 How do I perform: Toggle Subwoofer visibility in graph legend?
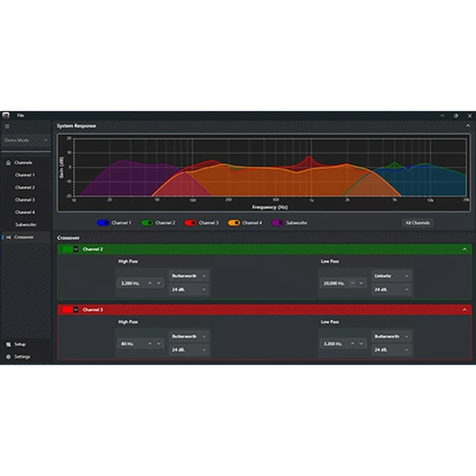click(x=278, y=223)
